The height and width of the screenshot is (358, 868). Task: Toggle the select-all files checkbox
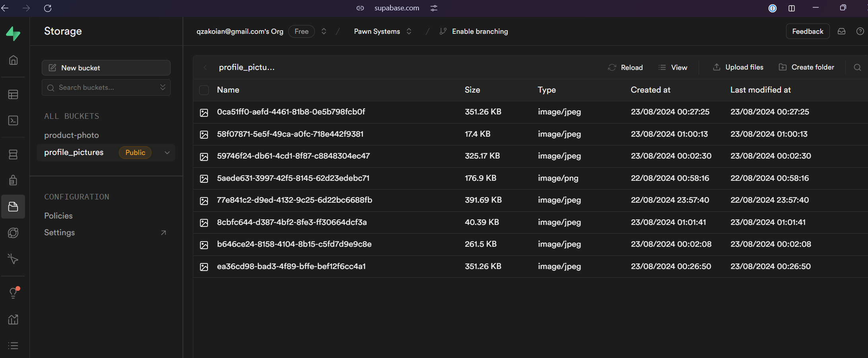click(204, 90)
